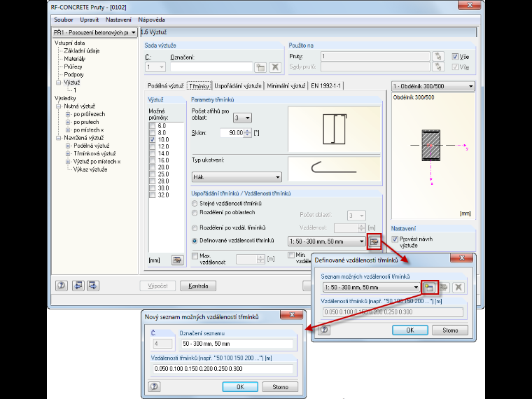
Task: Increase the Sklon angle with spinner up arrow
Action: [248, 131]
